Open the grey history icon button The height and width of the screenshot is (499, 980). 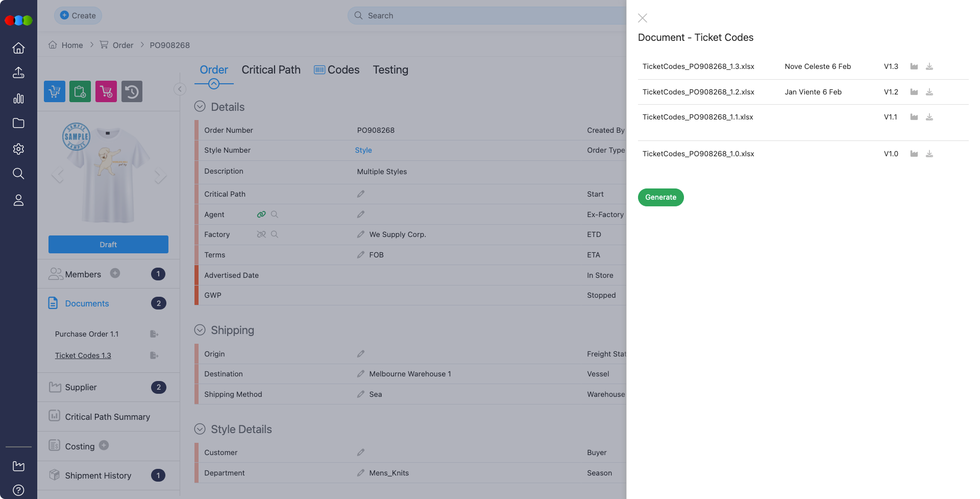click(132, 91)
